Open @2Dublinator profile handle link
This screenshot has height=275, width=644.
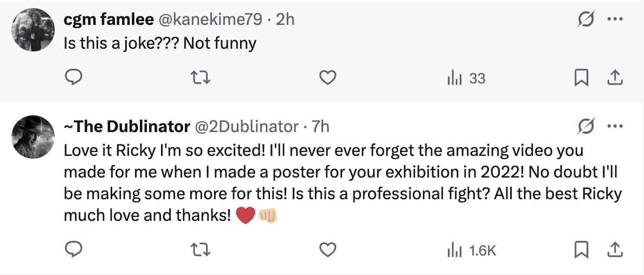pyautogui.click(x=247, y=127)
